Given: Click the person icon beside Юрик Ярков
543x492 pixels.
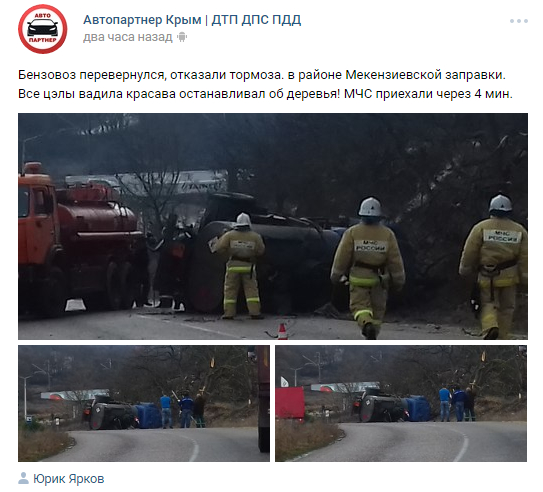Looking at the screenshot, I should pos(24,478).
